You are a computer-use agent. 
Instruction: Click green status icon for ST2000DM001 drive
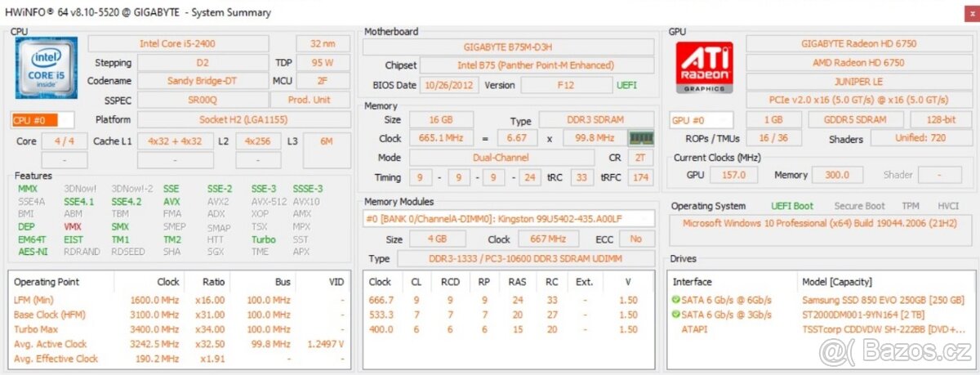pos(675,315)
